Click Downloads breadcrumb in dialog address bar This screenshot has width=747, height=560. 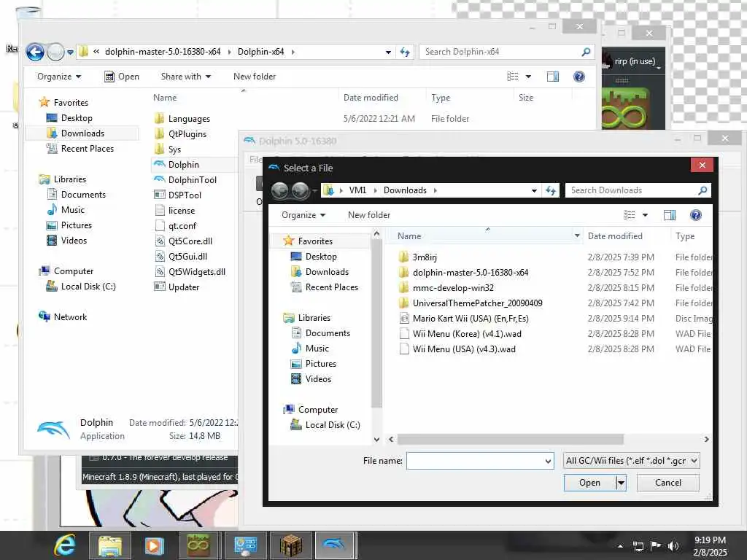click(405, 190)
